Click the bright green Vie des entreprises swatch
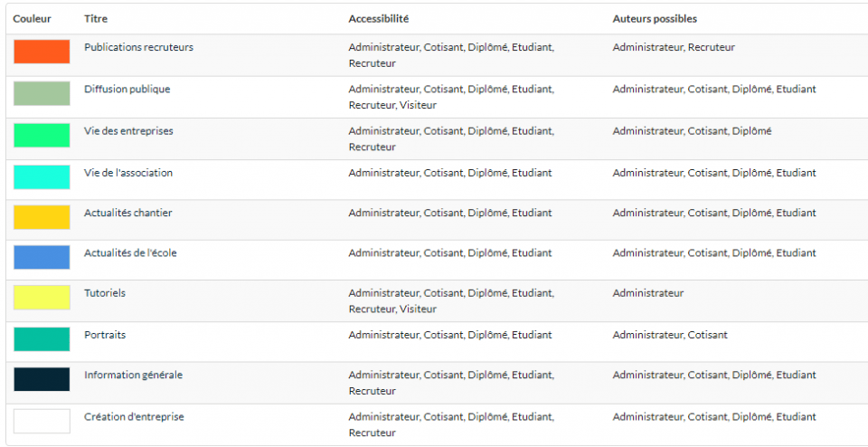Screen dimensions: 868x447 point(42,135)
